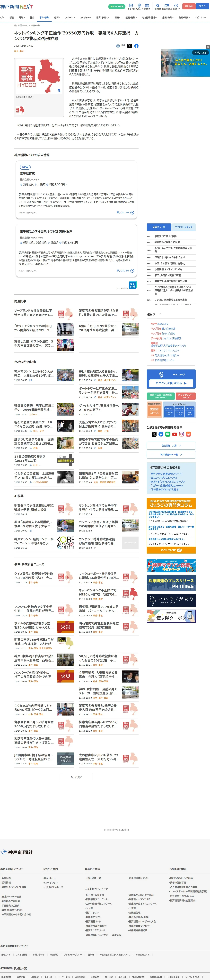Screen dimensions: 210x980
Task: Open the LINE account under 公式SNS
Action: [168, 434]
